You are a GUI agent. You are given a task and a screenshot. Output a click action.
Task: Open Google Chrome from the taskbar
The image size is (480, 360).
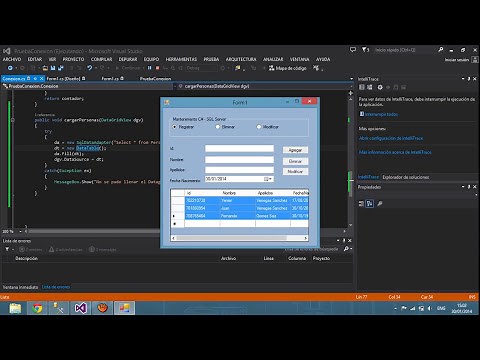tap(37, 308)
